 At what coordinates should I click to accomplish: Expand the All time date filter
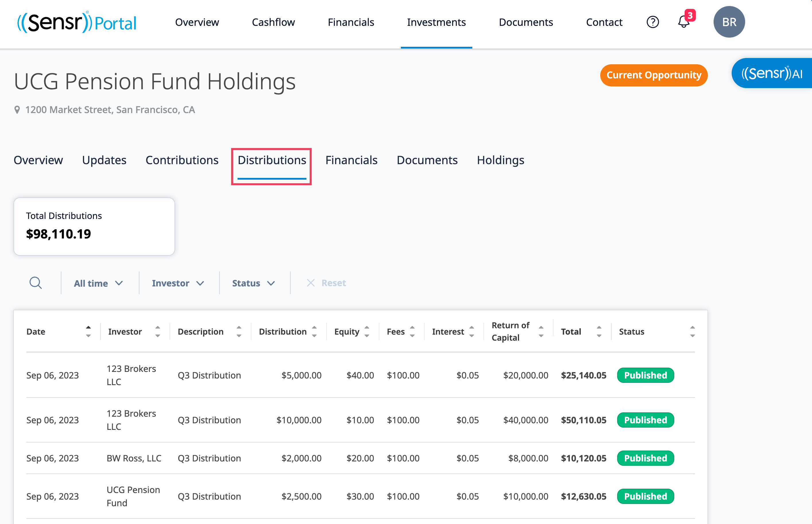pos(99,283)
